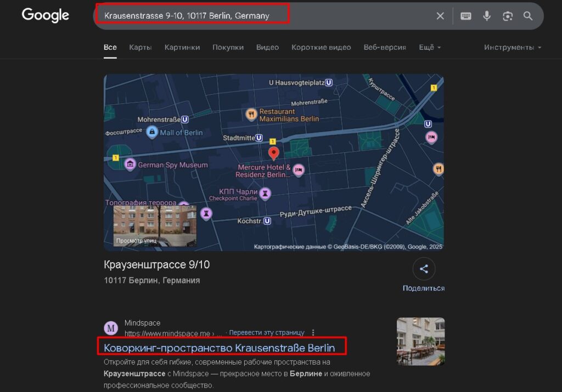Click the Alte Jakobstraße street label

click(x=422, y=208)
